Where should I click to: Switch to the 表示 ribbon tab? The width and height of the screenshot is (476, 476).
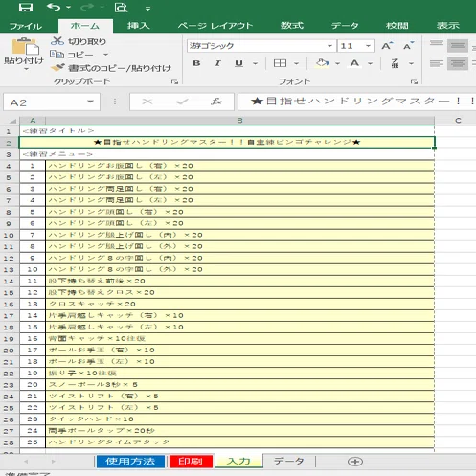point(448,26)
